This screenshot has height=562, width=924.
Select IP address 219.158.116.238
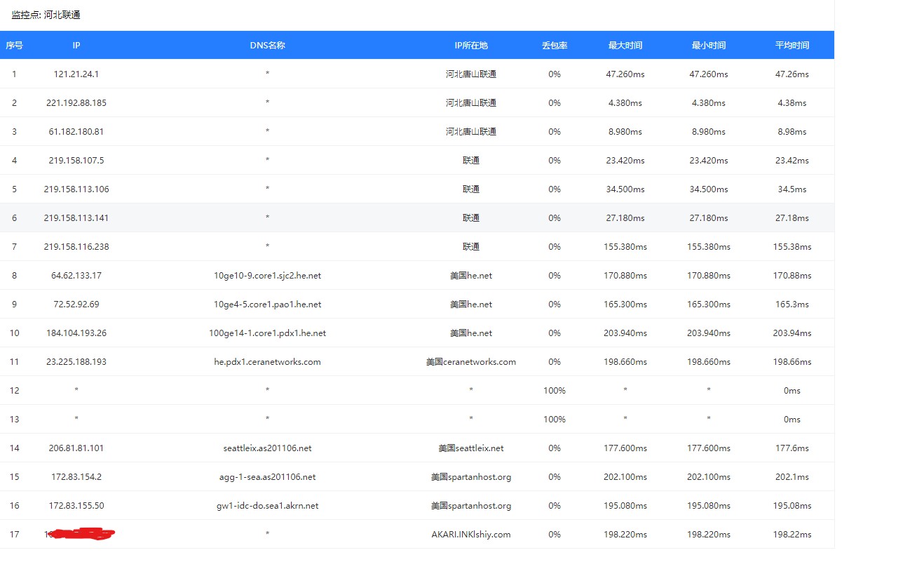pyautogui.click(x=76, y=246)
